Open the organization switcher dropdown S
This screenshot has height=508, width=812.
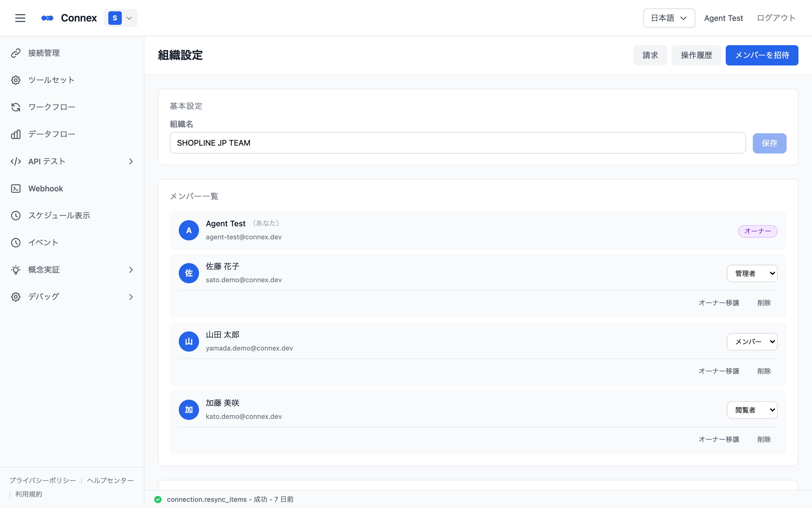(121, 18)
